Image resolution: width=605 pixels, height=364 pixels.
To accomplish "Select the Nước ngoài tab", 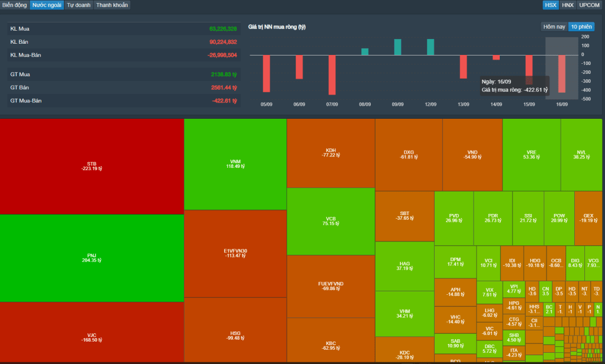I will [x=47, y=5].
